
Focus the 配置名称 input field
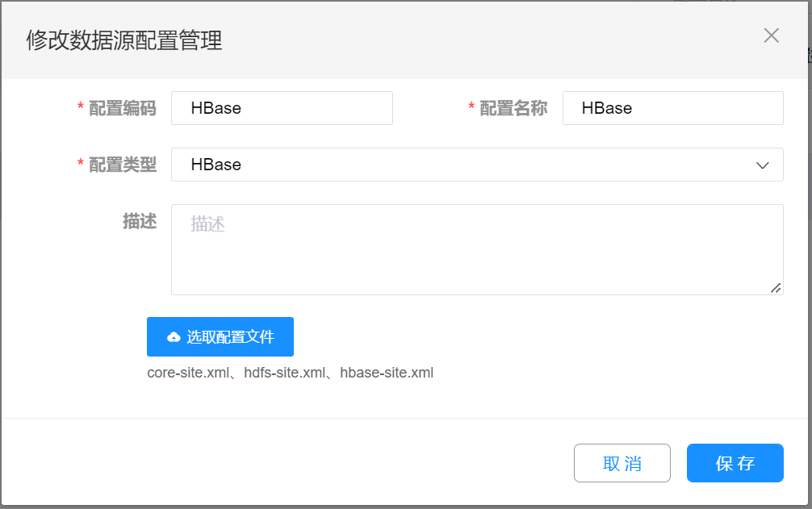tap(672, 108)
